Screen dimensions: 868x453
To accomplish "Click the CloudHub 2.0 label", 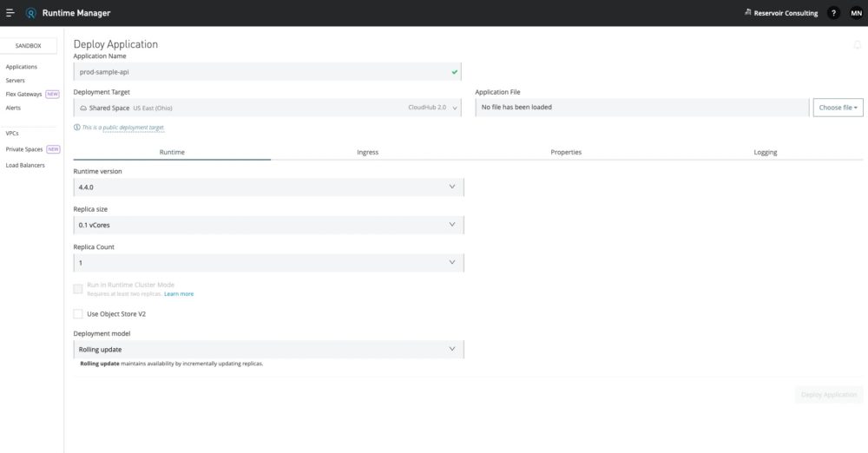I will tap(427, 108).
